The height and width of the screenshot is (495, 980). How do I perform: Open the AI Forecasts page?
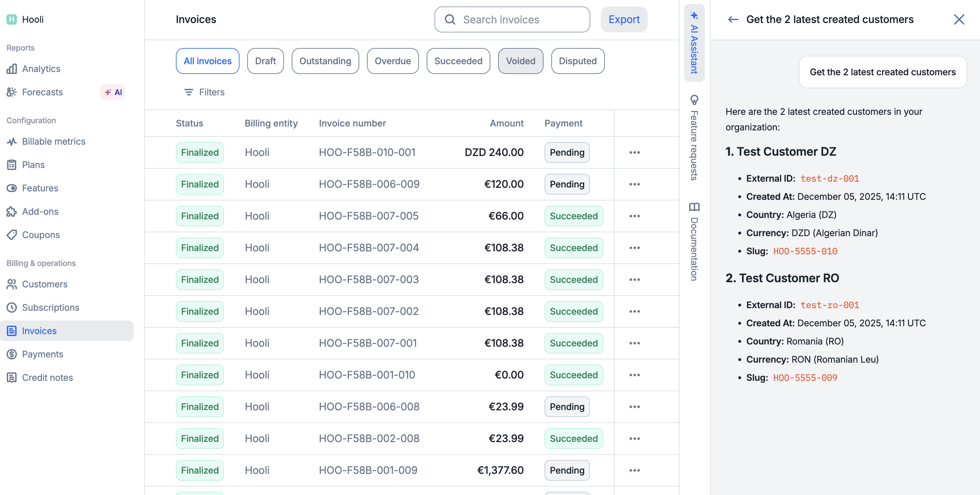(42, 92)
